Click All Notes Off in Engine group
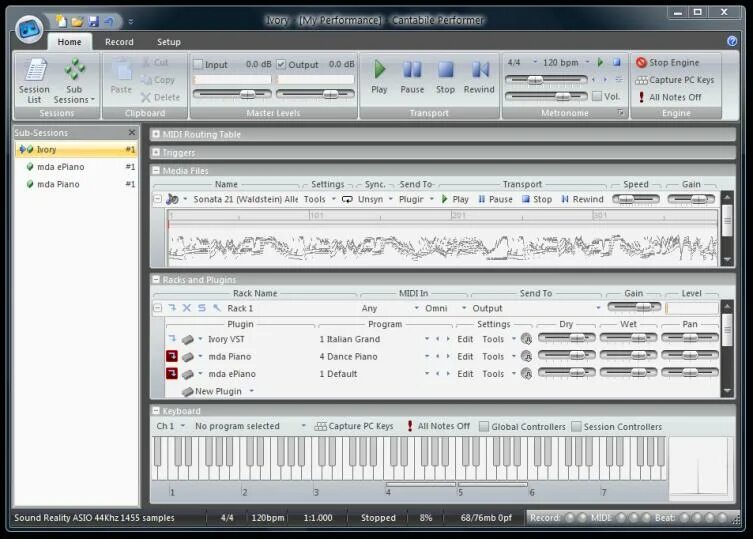Screen dimensions: 753x539 [668, 97]
